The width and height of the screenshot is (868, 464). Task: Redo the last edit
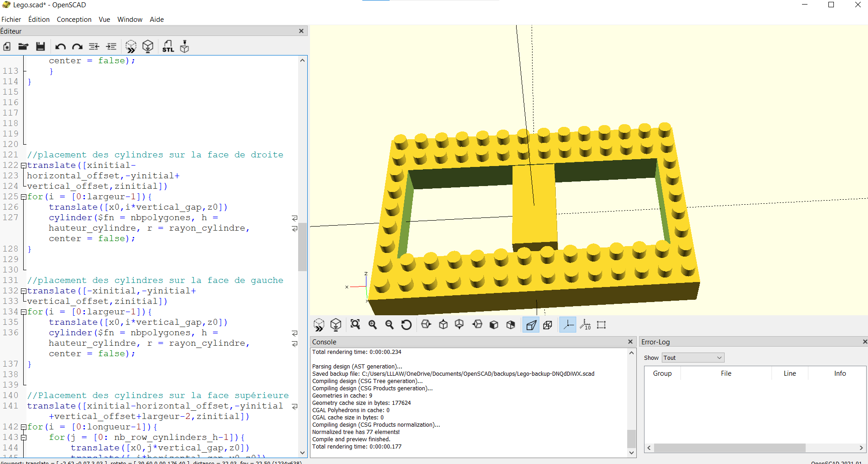point(77,46)
